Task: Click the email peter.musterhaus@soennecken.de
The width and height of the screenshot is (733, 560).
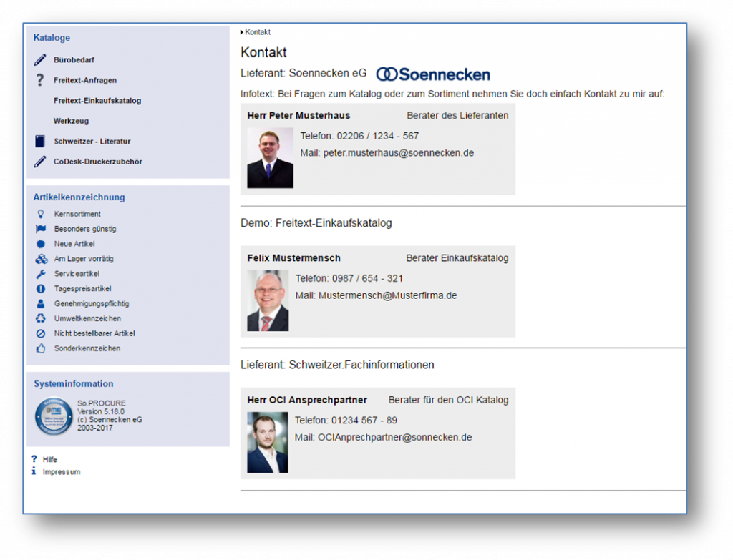Action: [x=399, y=153]
